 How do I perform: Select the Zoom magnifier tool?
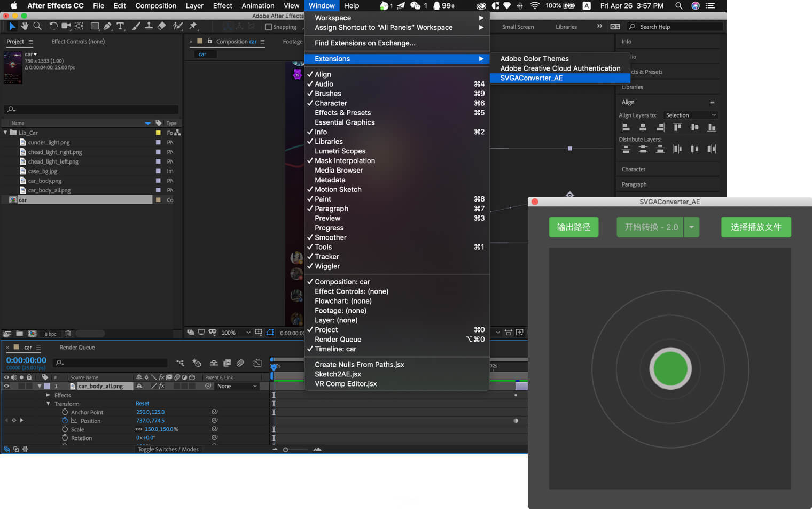(37, 26)
